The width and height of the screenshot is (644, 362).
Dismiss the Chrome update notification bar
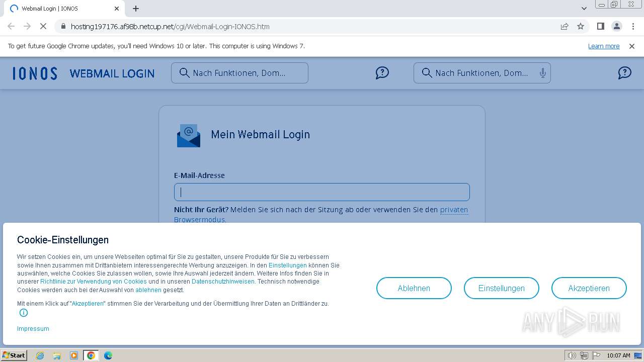point(632,46)
